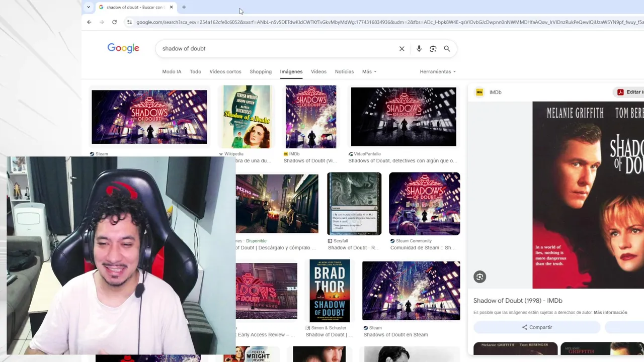Image resolution: width=644 pixels, height=362 pixels.
Task: Open 'Shadow of Doubt (1998) - IMDb' title link
Action: (x=518, y=300)
